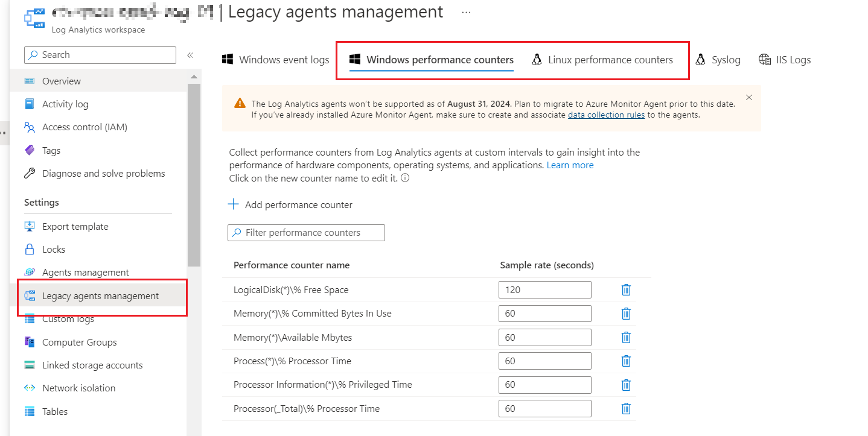Collapse the sidebar with double chevron
This screenshot has height=436, width=868.
[190, 55]
